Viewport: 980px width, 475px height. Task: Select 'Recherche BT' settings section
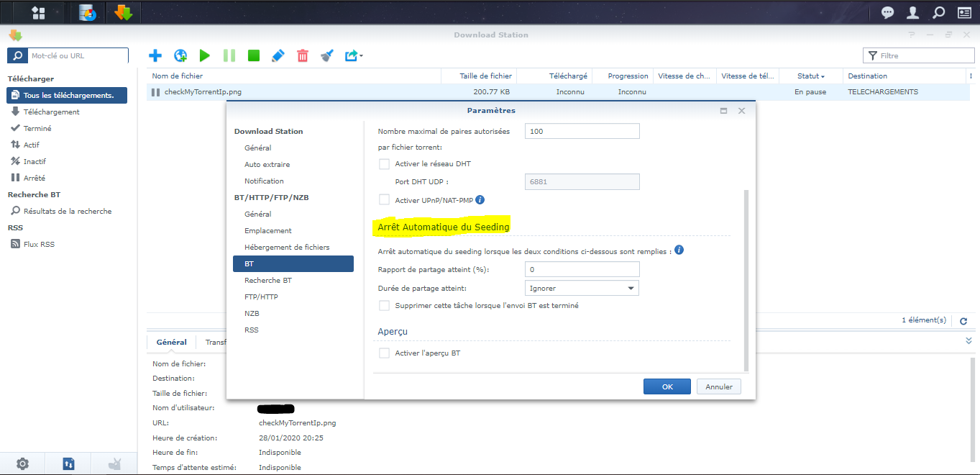coord(268,281)
